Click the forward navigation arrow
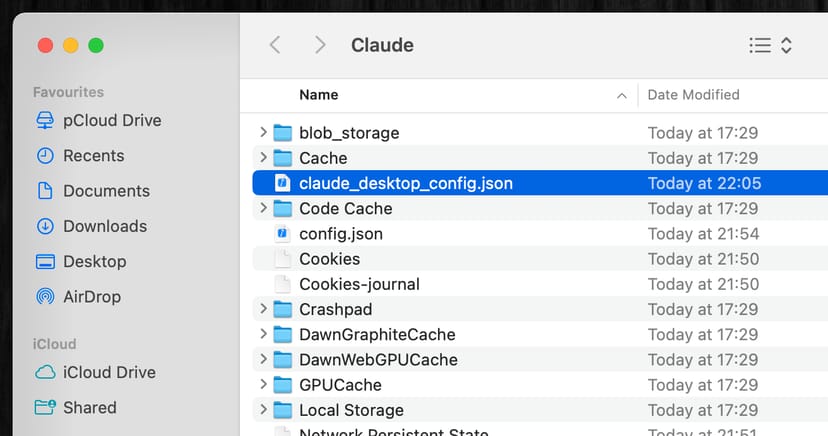This screenshot has height=436, width=828. pos(320,45)
